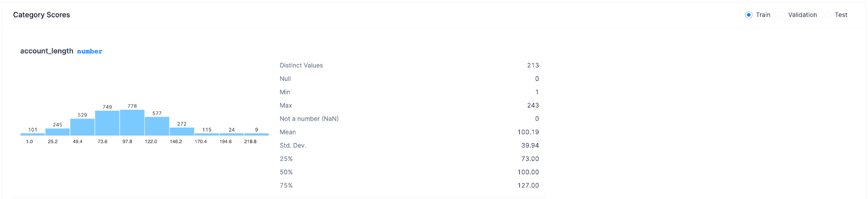Select the Test radio button
The height and width of the screenshot is (199, 868).
(828, 15)
